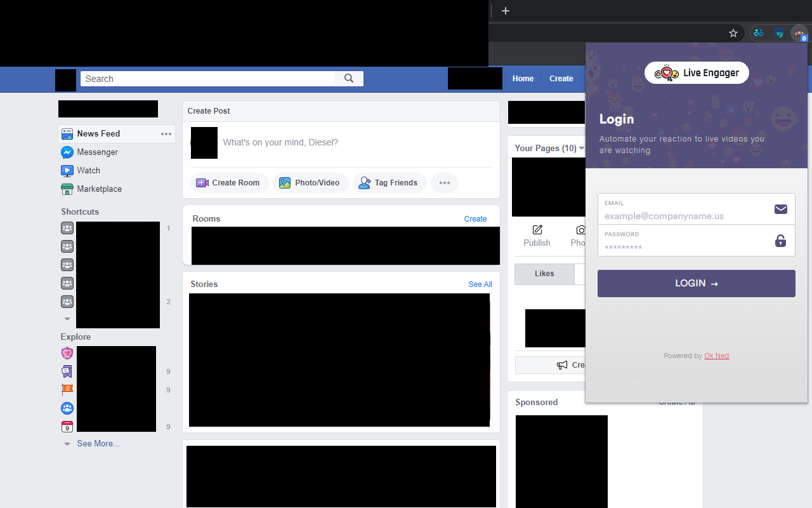Click the Marketplace storefront icon
812x508 pixels.
67,189
